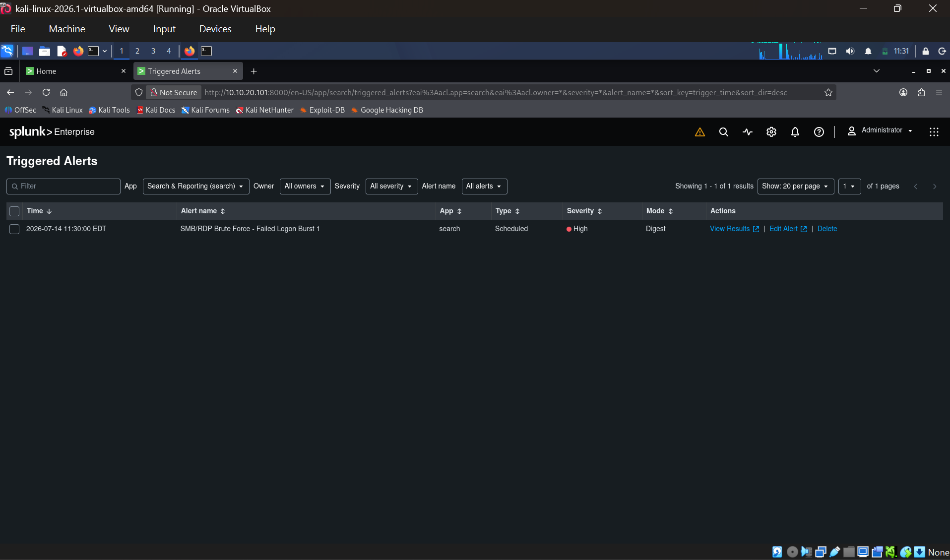This screenshot has height=560, width=950.
Task: Open the Splunk help question mark icon
Action: point(819,132)
